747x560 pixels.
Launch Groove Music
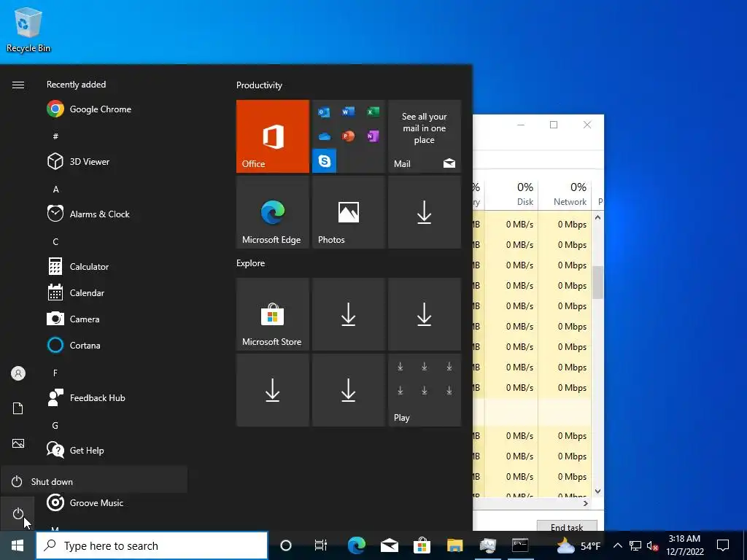tap(85, 502)
